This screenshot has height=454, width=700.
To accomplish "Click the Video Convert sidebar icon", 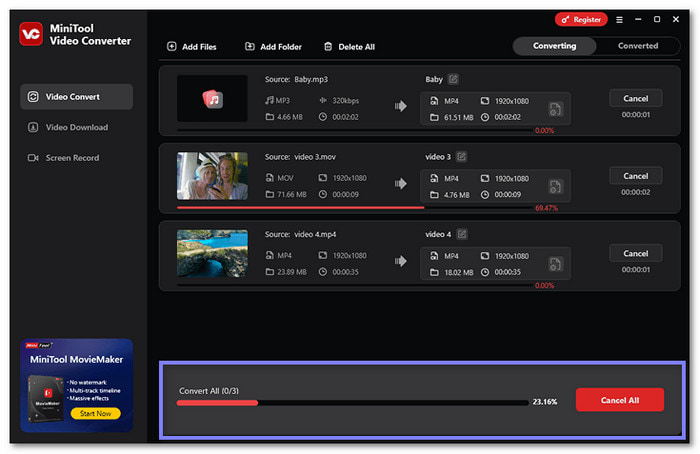I will tap(33, 97).
